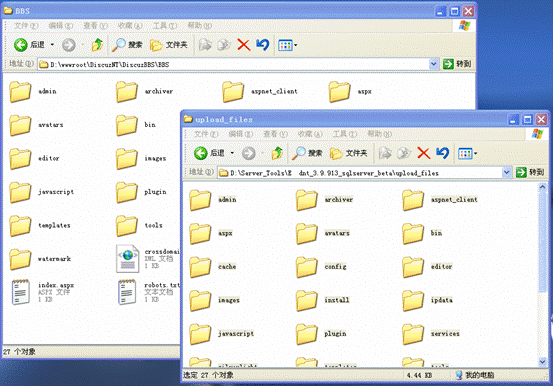
Task: Go forward in upload_files window
Action: click(x=249, y=153)
